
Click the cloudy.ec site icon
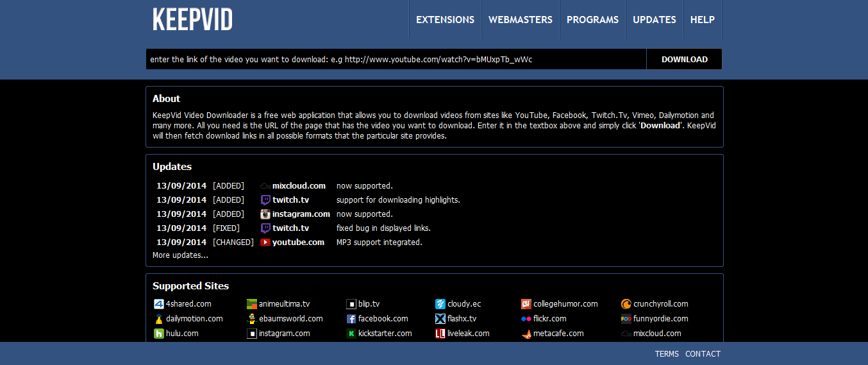pyautogui.click(x=440, y=304)
